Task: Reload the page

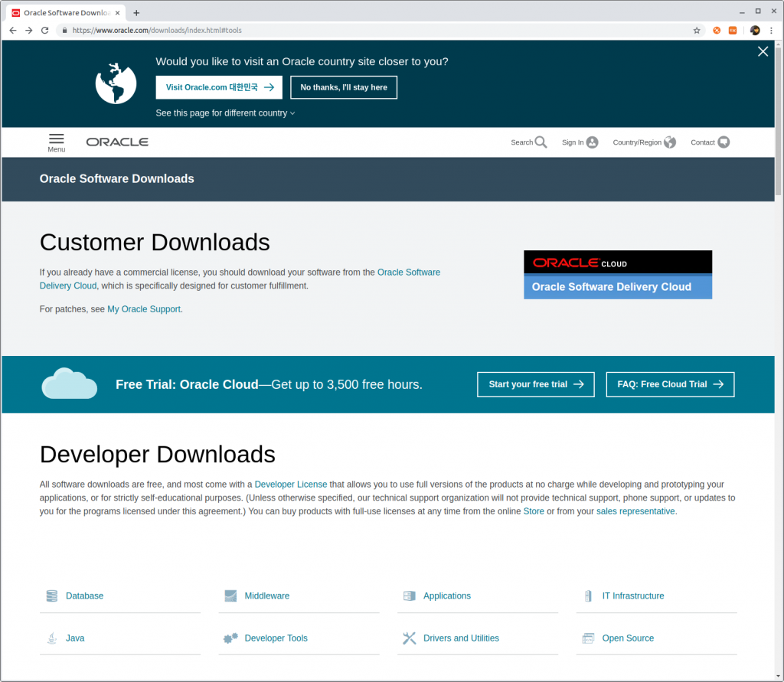Action: (45, 31)
